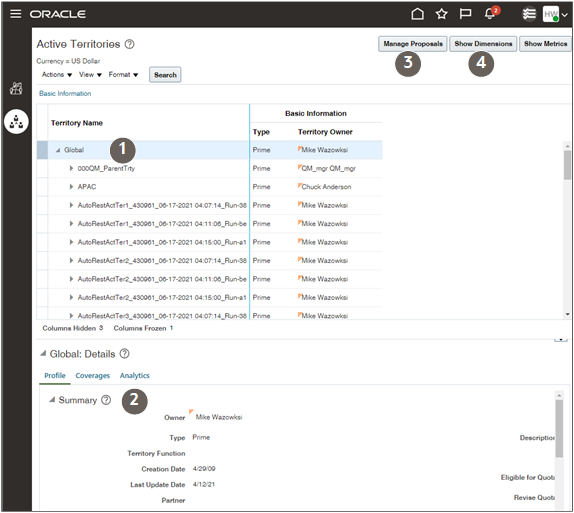
Task: Click the Search button
Action: 165,75
